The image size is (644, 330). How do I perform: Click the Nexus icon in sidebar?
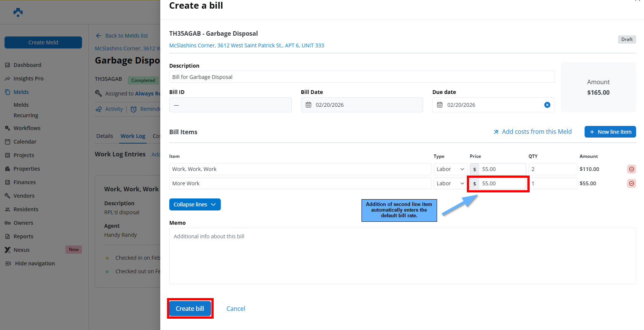pos(8,250)
